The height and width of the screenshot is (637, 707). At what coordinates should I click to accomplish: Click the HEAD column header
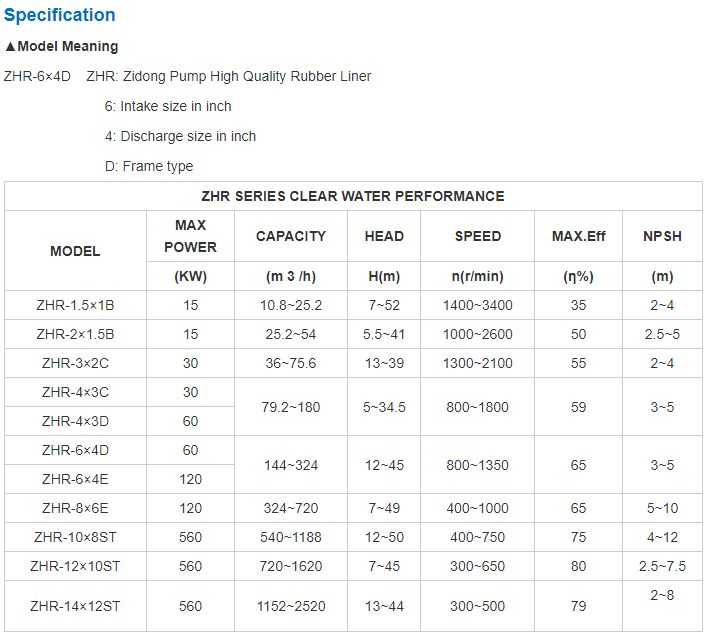384,236
